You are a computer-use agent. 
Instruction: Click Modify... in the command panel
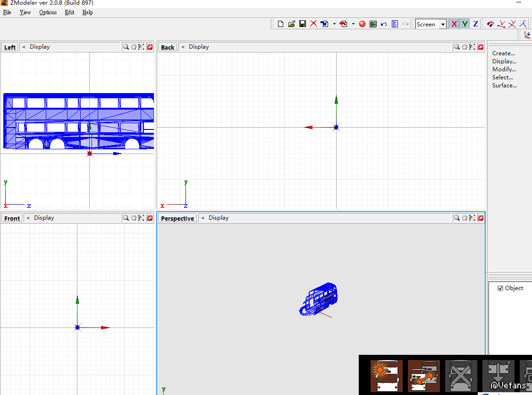point(503,69)
